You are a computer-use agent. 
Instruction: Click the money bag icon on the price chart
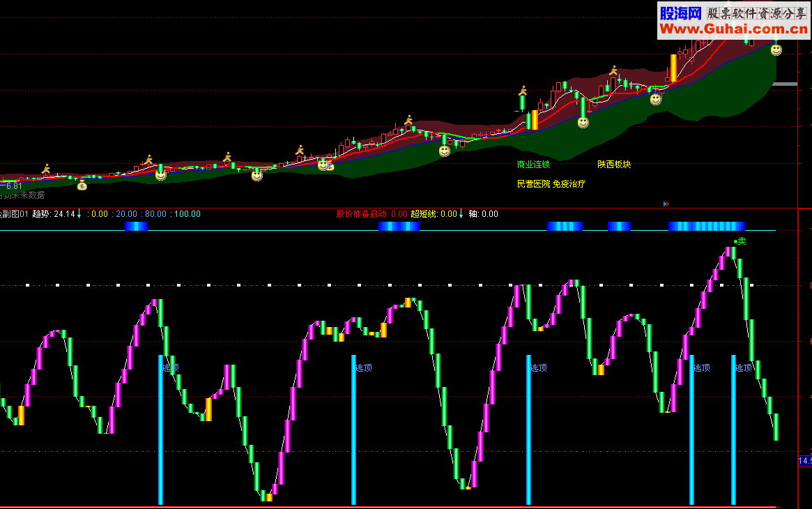point(82,185)
